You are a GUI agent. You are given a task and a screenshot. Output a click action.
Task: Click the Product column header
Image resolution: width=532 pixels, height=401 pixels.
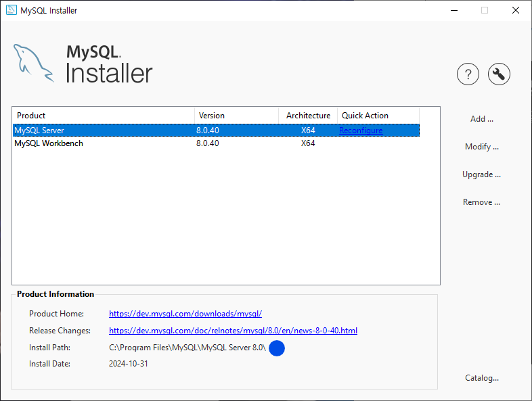[x=104, y=116]
